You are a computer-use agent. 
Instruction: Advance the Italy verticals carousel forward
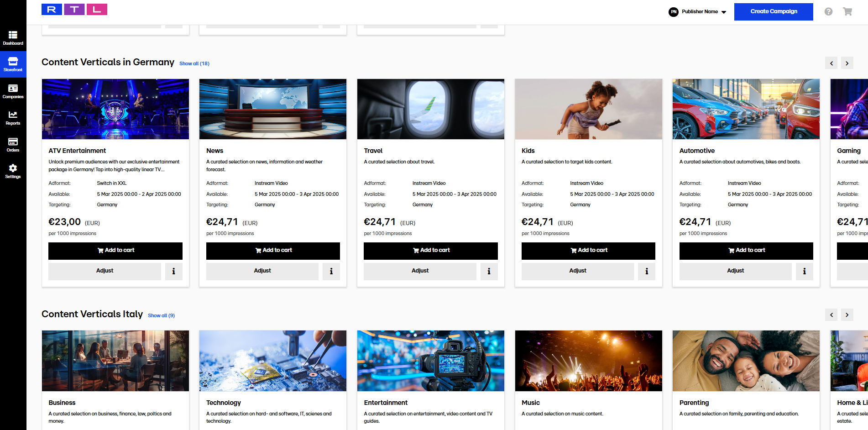coord(847,315)
